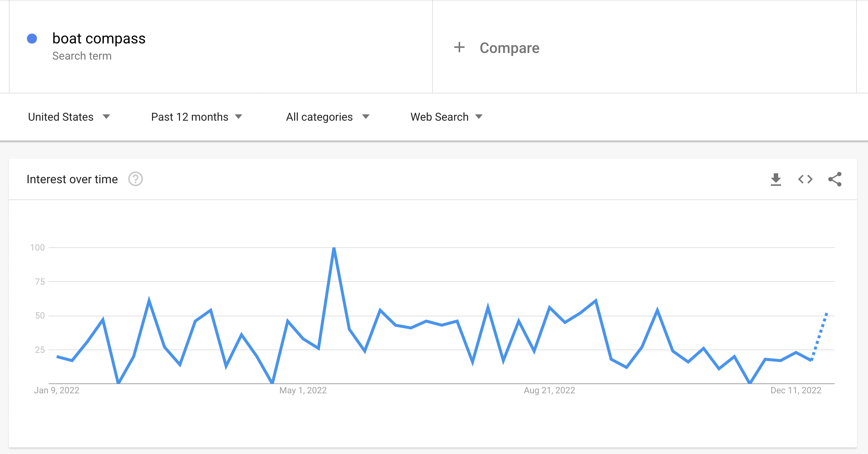
Task: Select the peak point at 100 on chart
Action: click(x=334, y=248)
